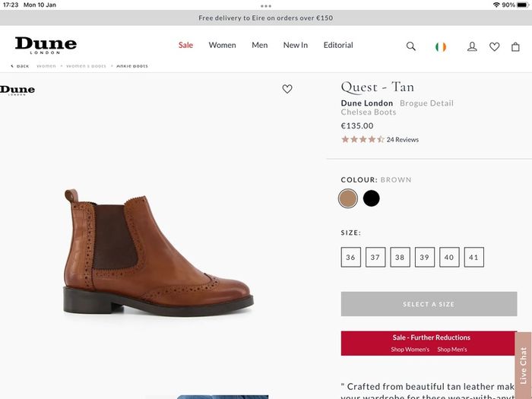The image size is (532, 399).
Task: Choose size 36
Action: 351,257
